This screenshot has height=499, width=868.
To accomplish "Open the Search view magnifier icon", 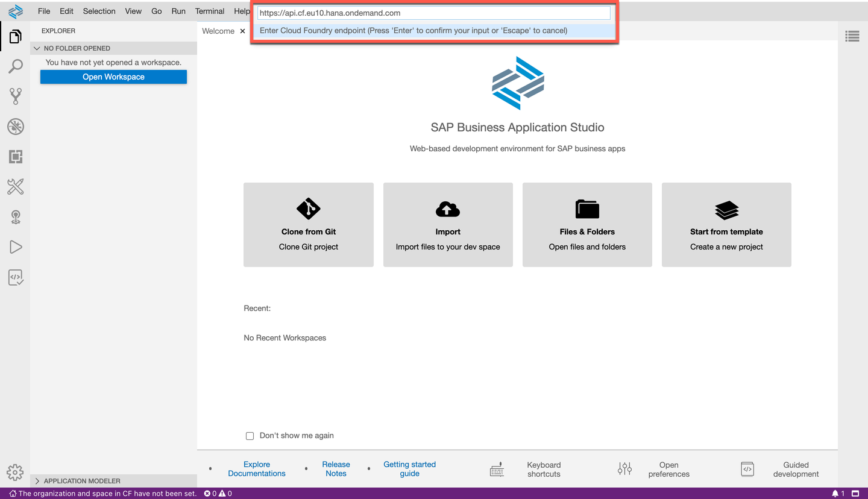I will pyautogui.click(x=15, y=66).
